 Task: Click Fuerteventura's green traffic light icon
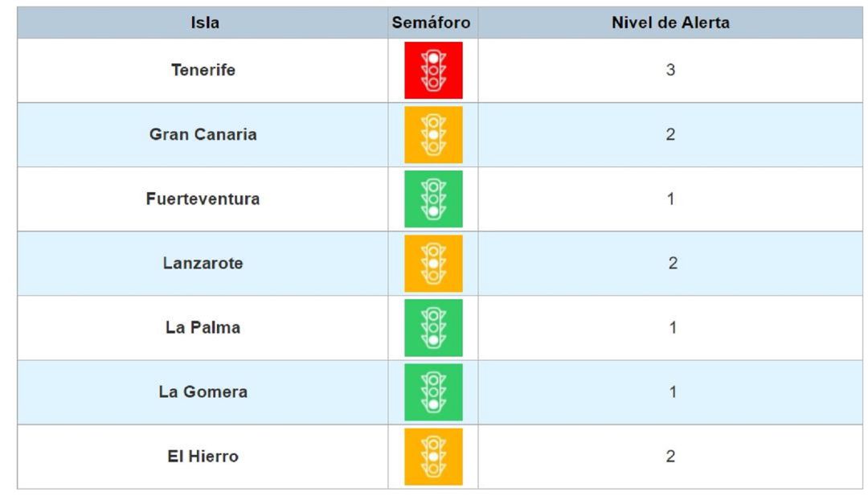[433, 199]
